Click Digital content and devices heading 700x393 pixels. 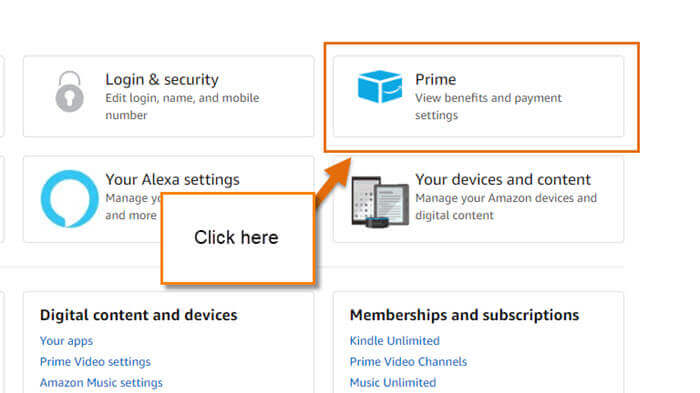coord(138,315)
